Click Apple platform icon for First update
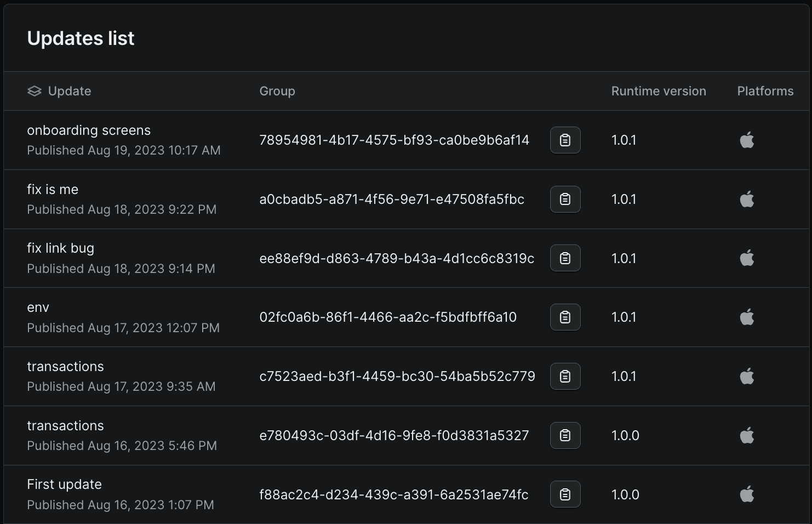 (747, 494)
